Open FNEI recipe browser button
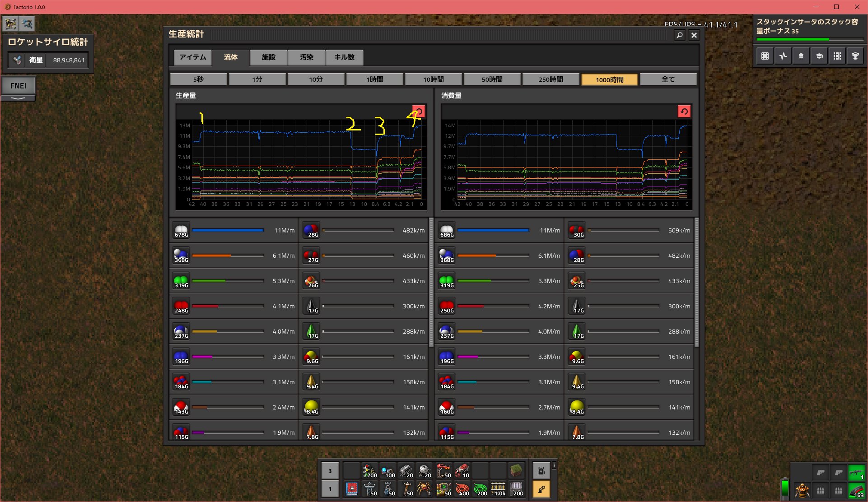This screenshot has width=868, height=502. [18, 85]
